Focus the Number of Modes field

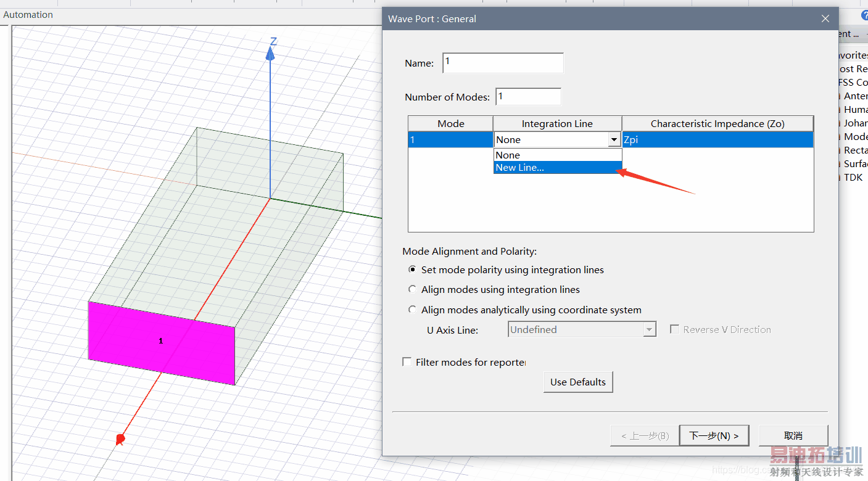coord(528,97)
